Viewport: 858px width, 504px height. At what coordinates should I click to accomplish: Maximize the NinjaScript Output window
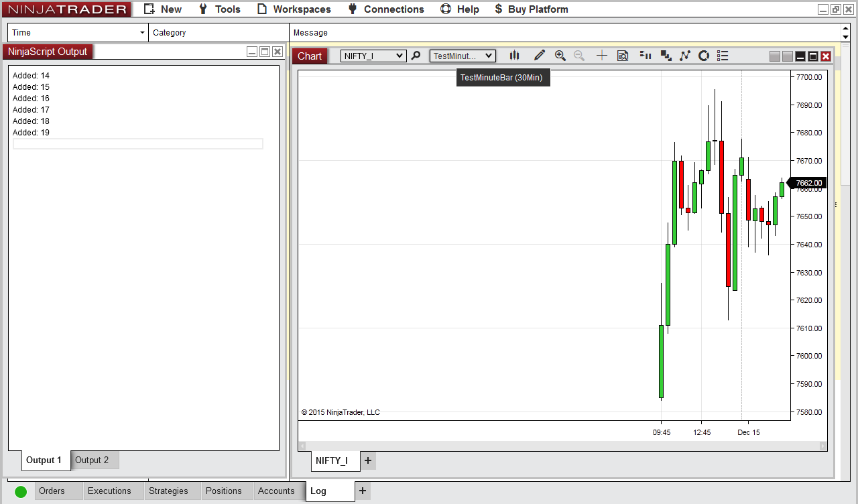pyautogui.click(x=265, y=52)
